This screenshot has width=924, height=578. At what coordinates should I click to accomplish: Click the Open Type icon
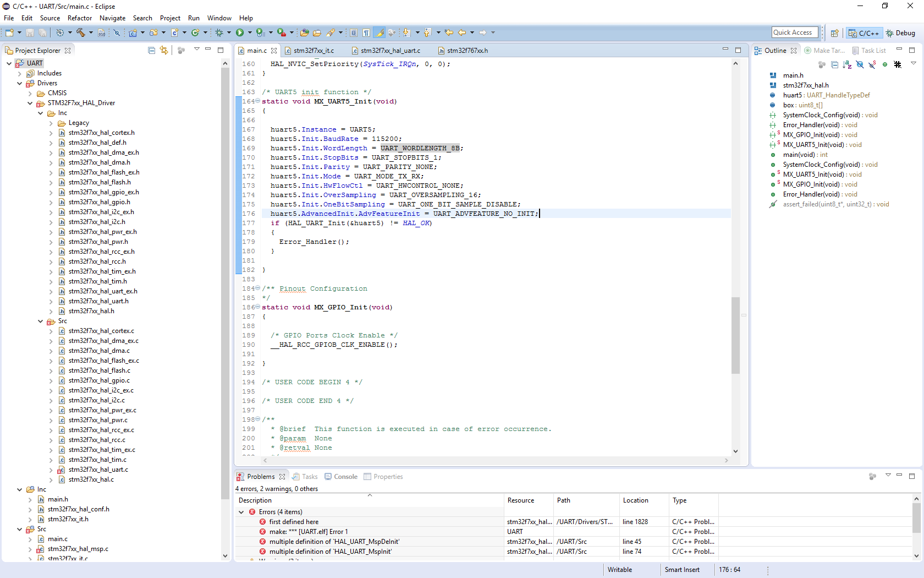[304, 32]
